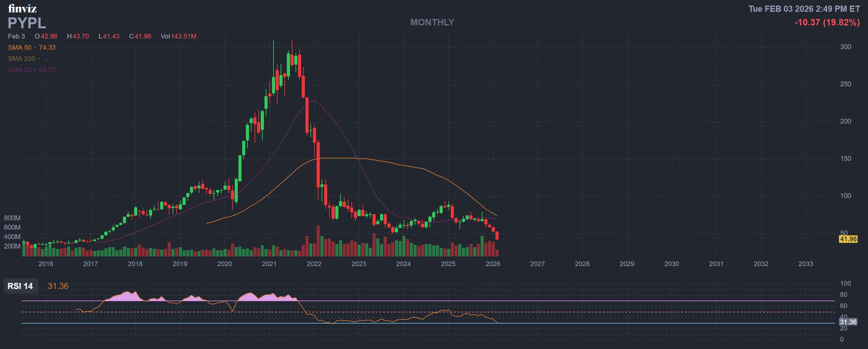Click the SMA 200 legend label
This screenshot has width=868, height=349.
tap(22, 59)
